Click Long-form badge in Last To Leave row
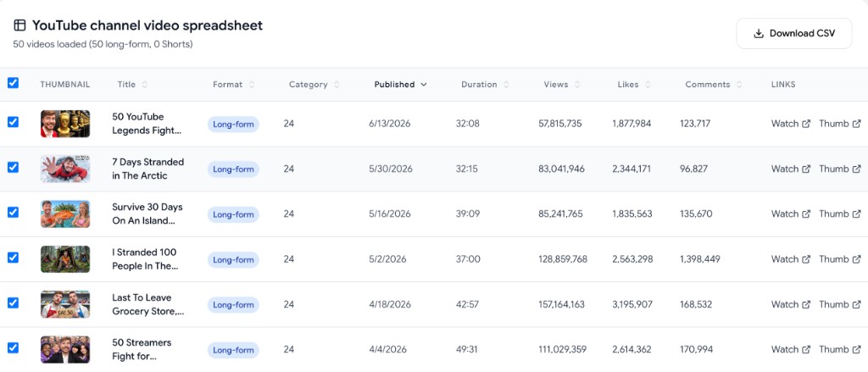This screenshot has width=868, height=372. click(233, 305)
